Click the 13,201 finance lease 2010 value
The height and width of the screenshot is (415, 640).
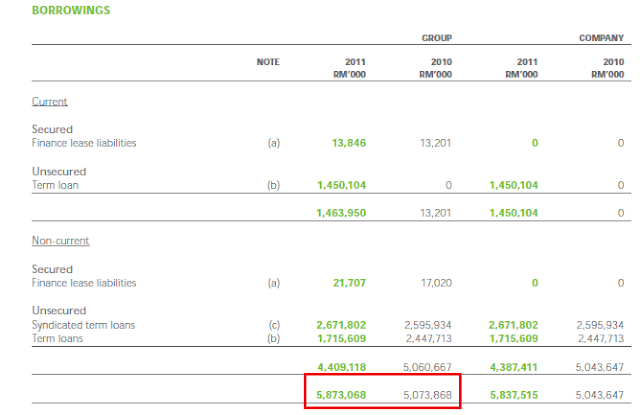point(435,143)
